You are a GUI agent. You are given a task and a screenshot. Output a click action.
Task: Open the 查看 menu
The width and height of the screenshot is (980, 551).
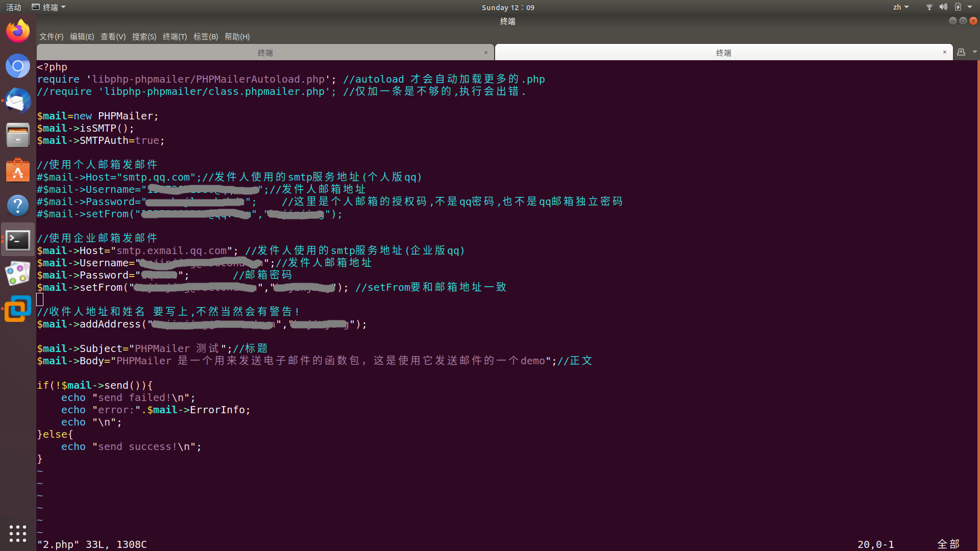pos(113,36)
